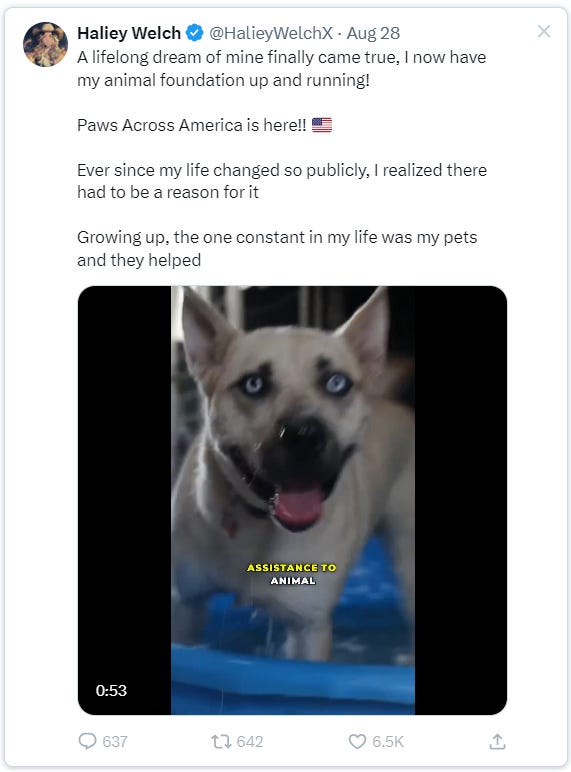The width and height of the screenshot is (571, 772).
Task: Open Haliey Welch's profile avatar
Action: click(45, 44)
